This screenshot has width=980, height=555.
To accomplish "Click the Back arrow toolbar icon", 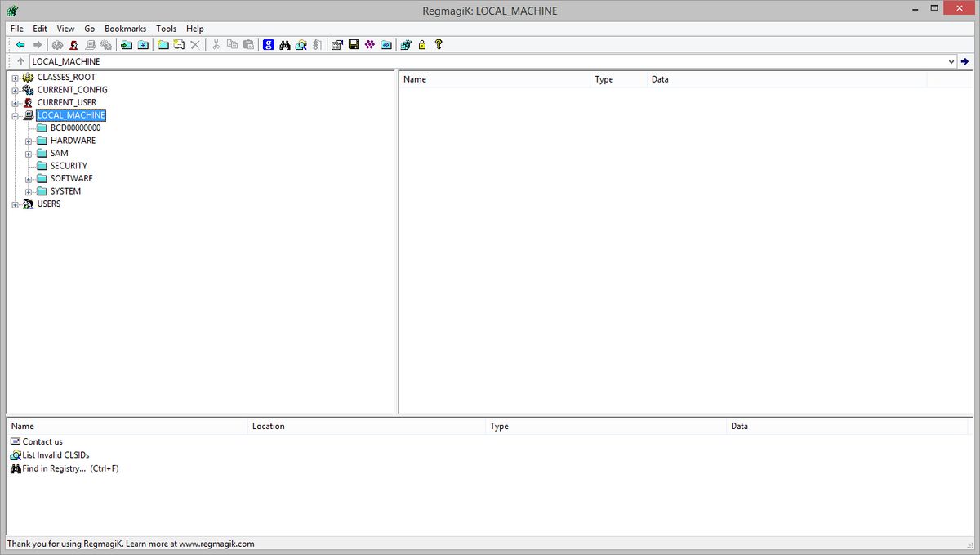I will 20,45.
